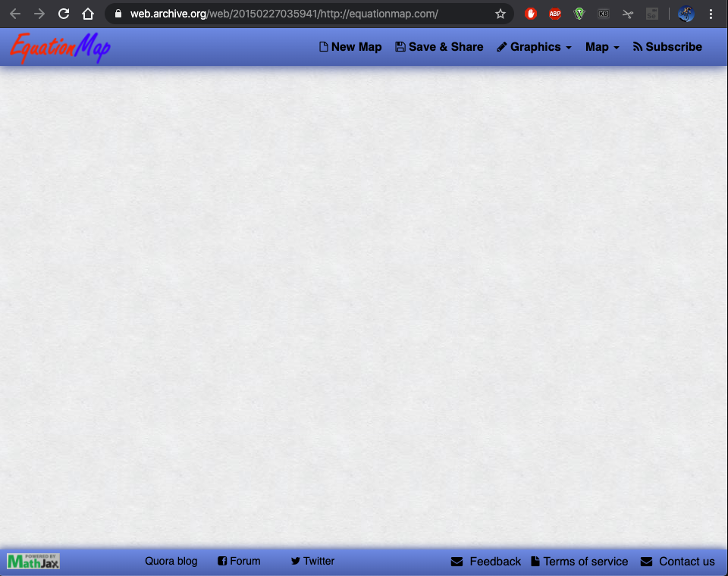Screen dimensions: 728x576
Task: Click the Powered by MathJax badge
Action: (33, 562)
